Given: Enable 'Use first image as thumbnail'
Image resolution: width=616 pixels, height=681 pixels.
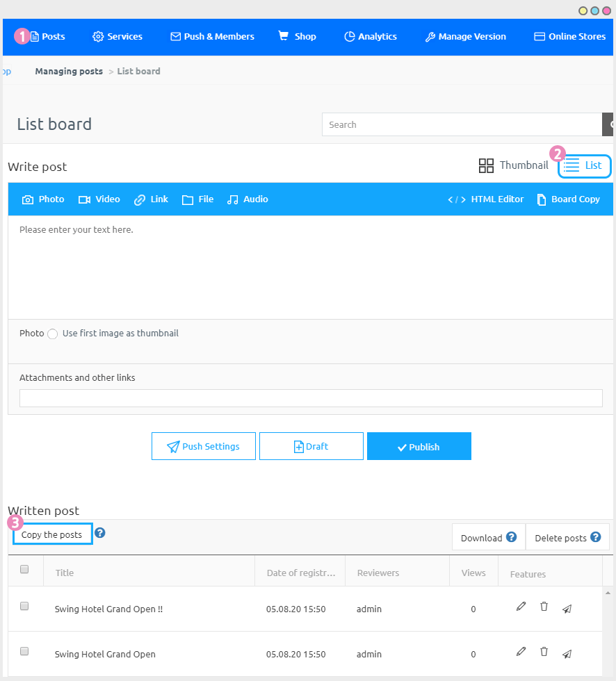Looking at the screenshot, I should click(52, 334).
